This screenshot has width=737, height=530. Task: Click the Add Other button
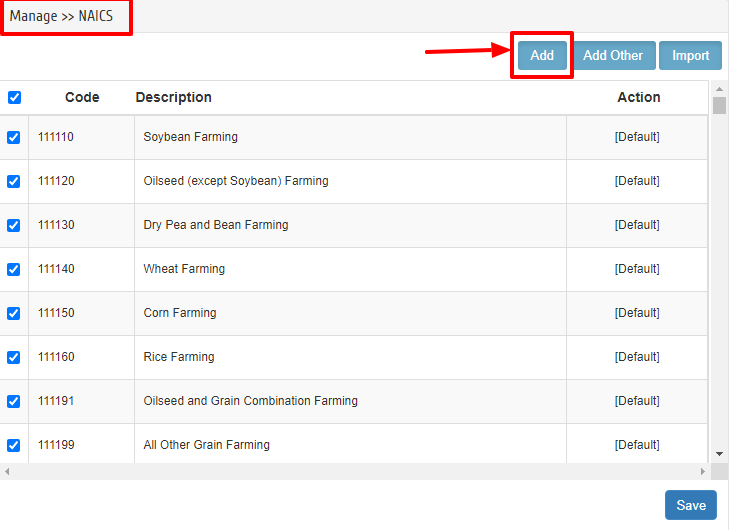(612, 55)
